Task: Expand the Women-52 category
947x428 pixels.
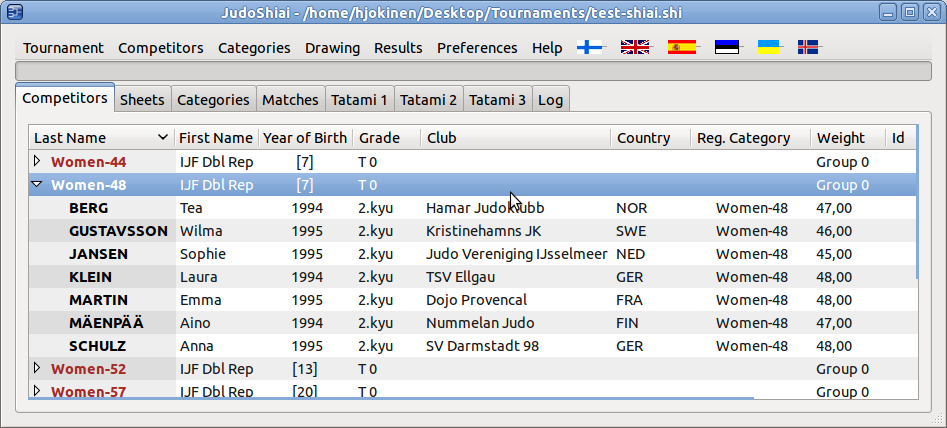Action: point(37,368)
